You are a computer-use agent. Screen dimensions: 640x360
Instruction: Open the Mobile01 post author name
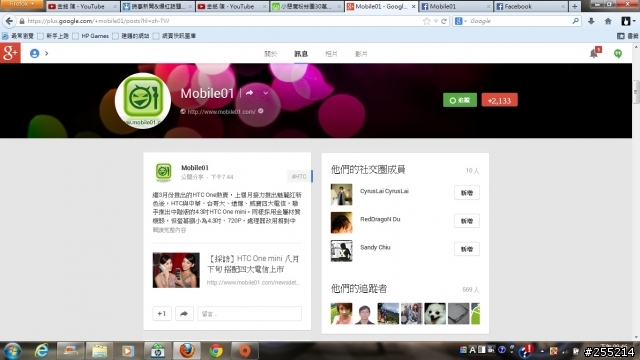coord(195,168)
